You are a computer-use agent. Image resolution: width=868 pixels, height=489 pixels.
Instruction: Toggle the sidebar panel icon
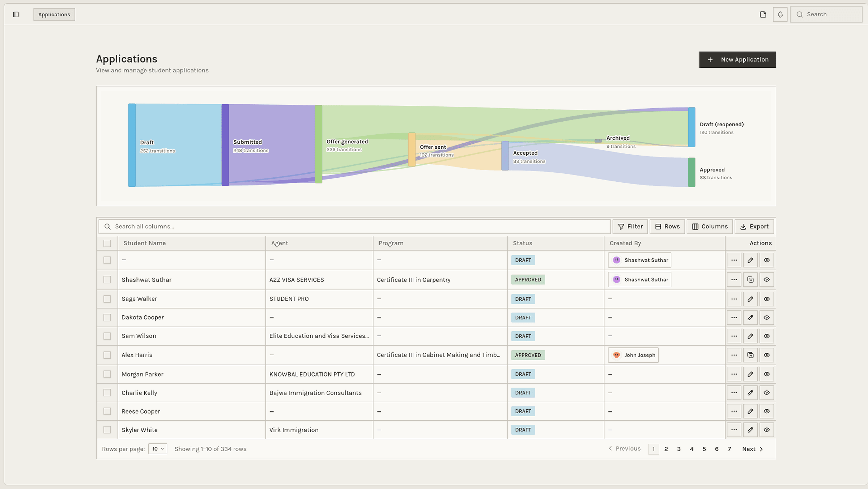(x=16, y=14)
